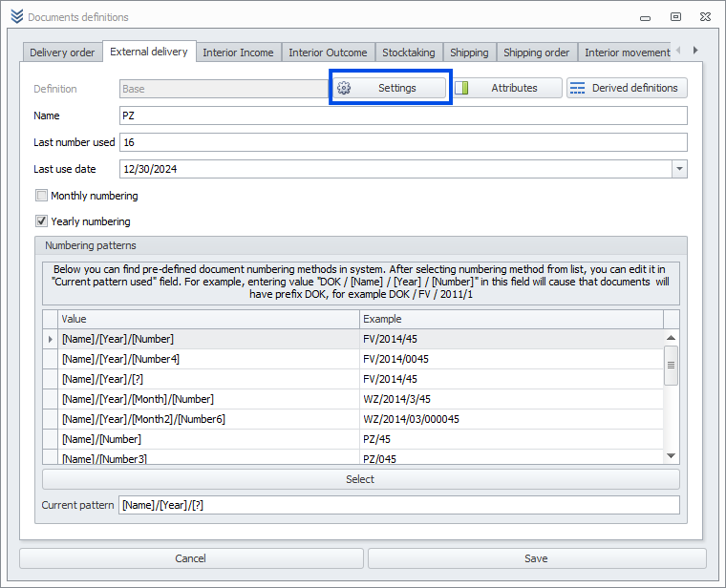Open the Interior Outcome tab
This screenshot has height=588, width=726.
[328, 52]
